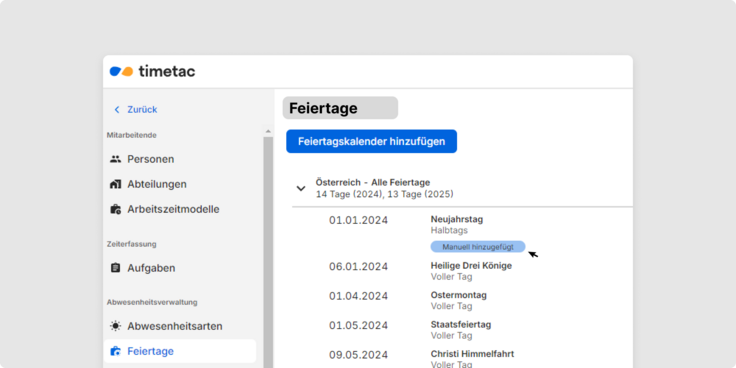Click the sidebar scrollbar track
This screenshot has width=736, height=368.
(268, 252)
